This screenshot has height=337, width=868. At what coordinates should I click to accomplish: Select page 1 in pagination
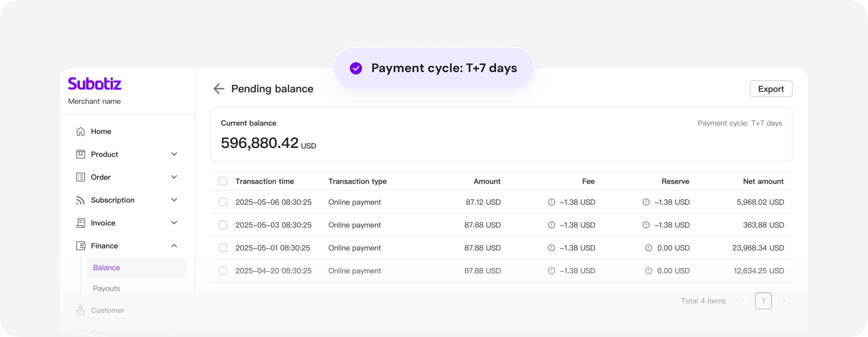763,300
